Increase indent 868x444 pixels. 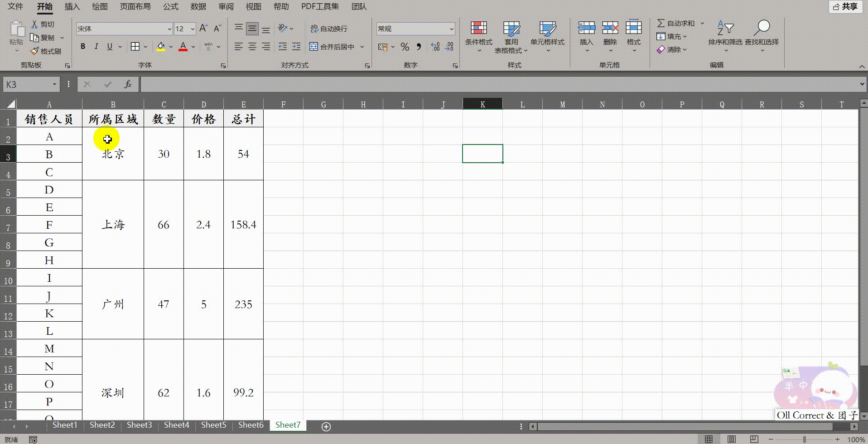point(296,46)
